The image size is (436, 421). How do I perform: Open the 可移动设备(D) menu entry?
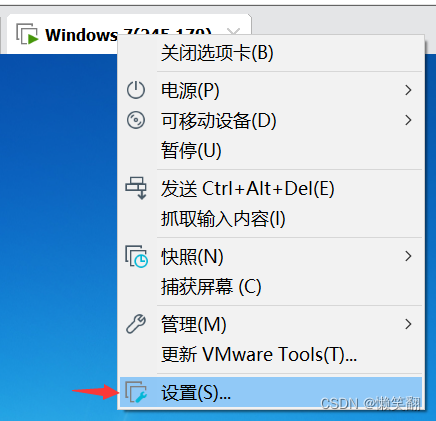(x=271, y=120)
